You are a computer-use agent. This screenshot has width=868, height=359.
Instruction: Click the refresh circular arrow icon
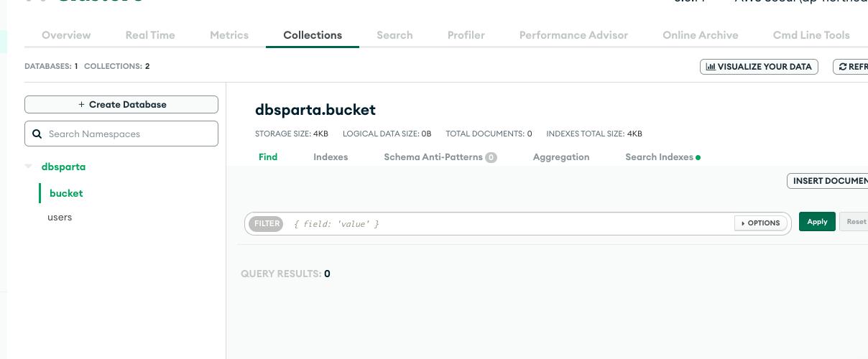[x=843, y=67]
